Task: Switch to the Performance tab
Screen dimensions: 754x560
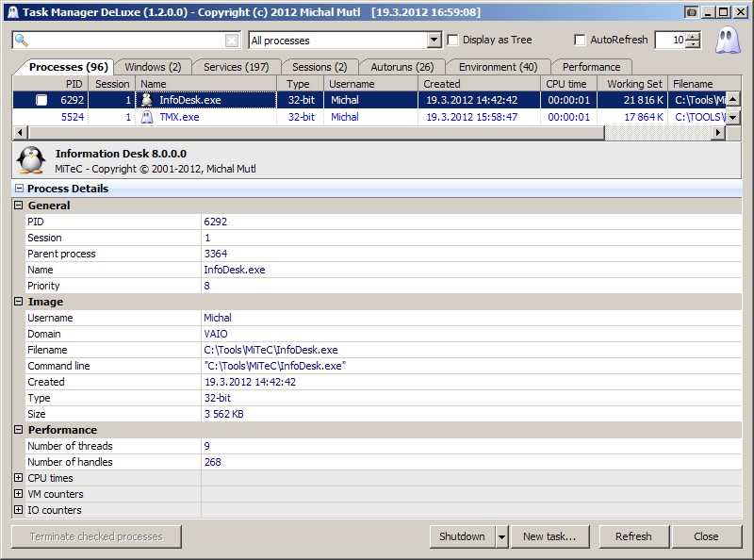Action: tap(592, 67)
